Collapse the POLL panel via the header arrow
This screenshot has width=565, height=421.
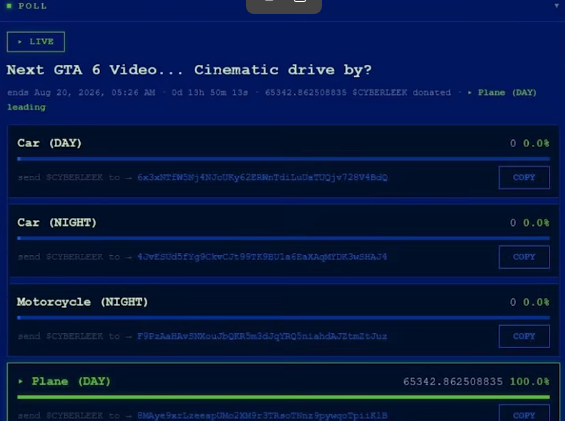pos(557,6)
